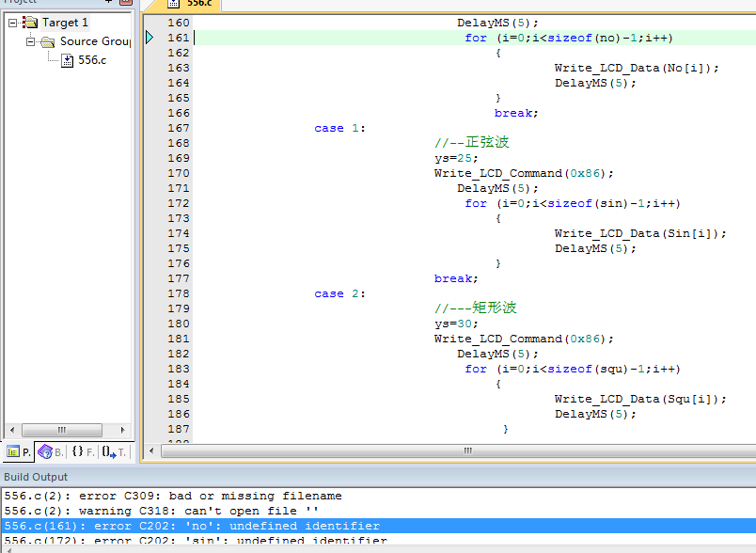
Task: Collapse the Source Group folder node
Action: 30,41
